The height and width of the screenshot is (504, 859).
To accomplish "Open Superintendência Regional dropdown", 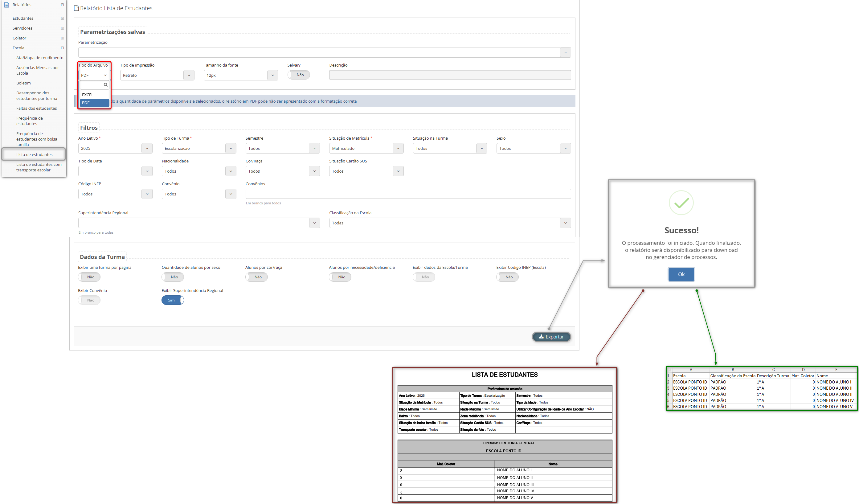I will point(199,223).
